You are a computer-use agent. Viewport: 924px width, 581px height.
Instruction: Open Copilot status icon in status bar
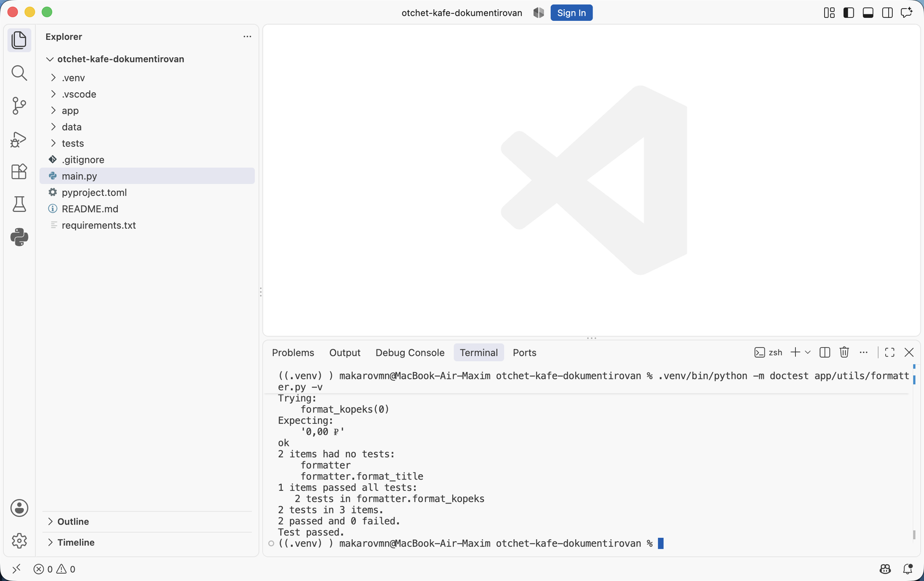pyautogui.click(x=885, y=569)
